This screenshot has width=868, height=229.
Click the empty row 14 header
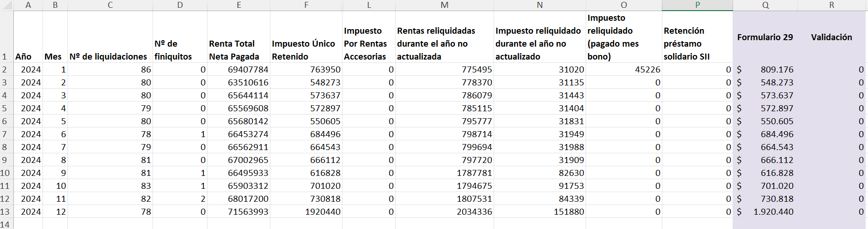click(x=5, y=224)
